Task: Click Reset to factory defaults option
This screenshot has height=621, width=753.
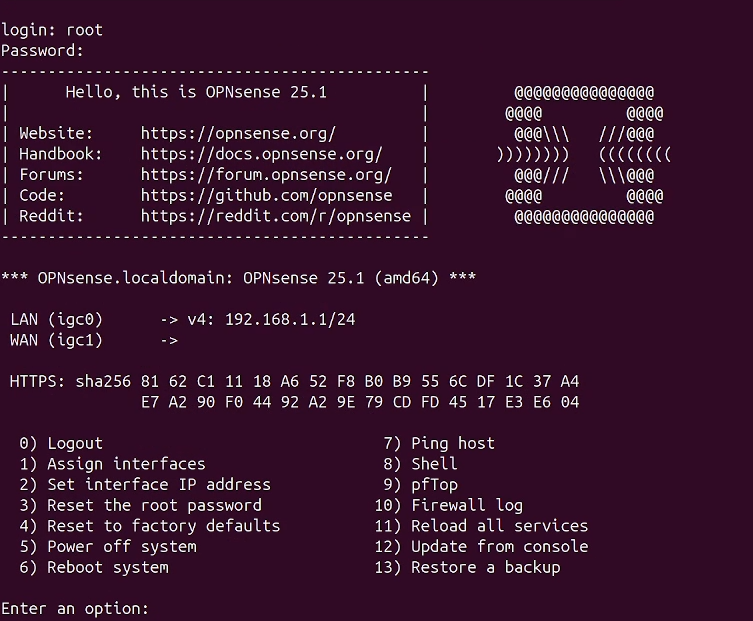Action: click(150, 526)
